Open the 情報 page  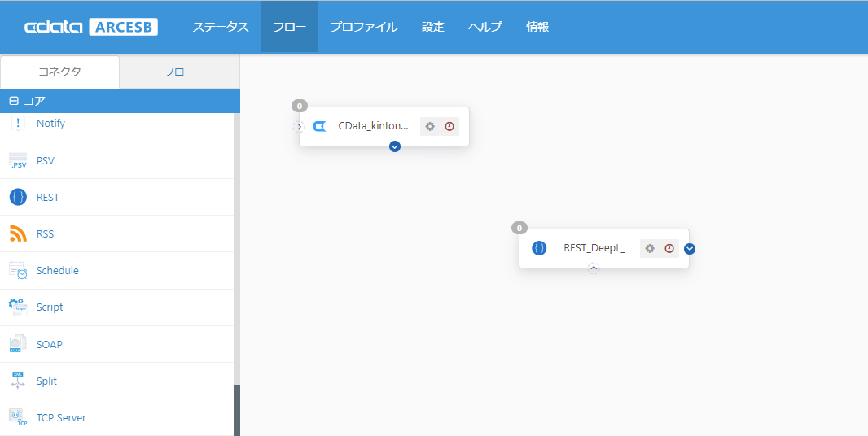[x=537, y=27]
